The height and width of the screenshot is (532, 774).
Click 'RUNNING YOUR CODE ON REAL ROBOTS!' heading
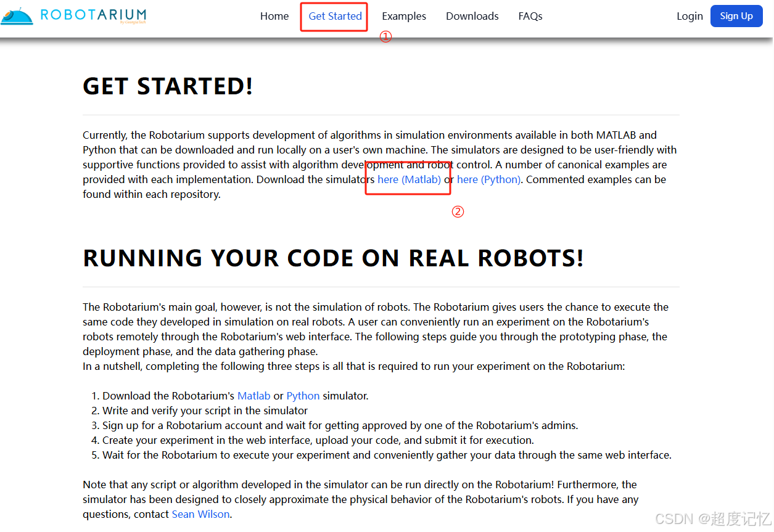tap(333, 258)
